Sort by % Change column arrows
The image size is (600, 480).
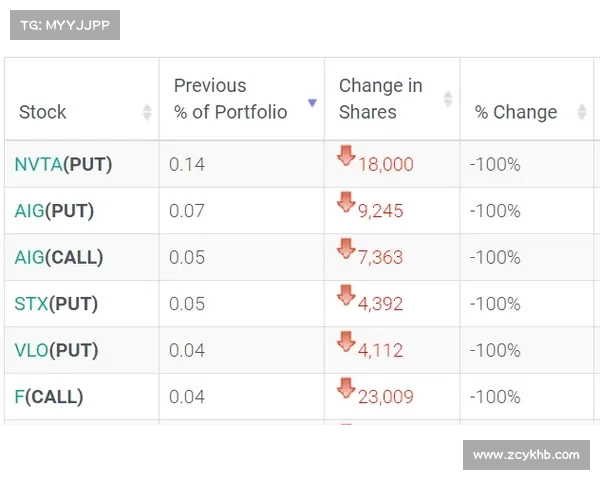pos(582,112)
